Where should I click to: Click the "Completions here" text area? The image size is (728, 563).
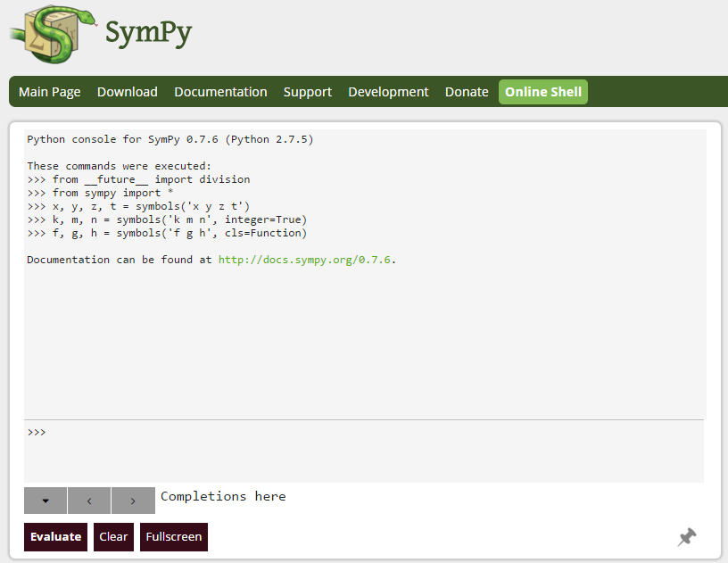pos(223,496)
